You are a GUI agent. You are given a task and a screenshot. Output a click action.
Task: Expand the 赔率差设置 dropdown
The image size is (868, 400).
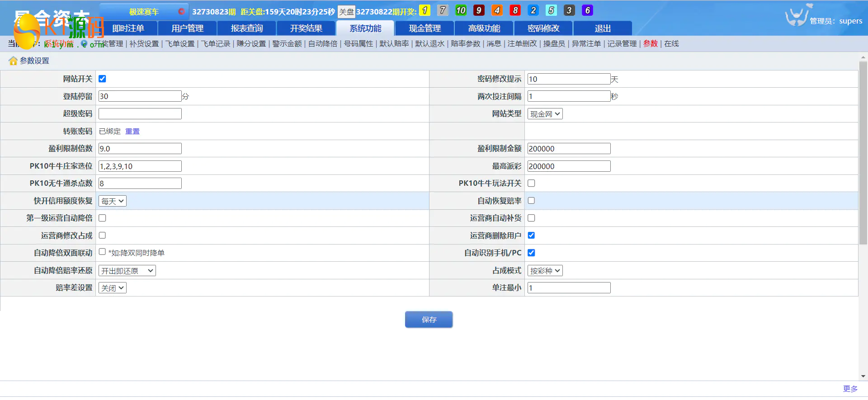[x=112, y=288]
